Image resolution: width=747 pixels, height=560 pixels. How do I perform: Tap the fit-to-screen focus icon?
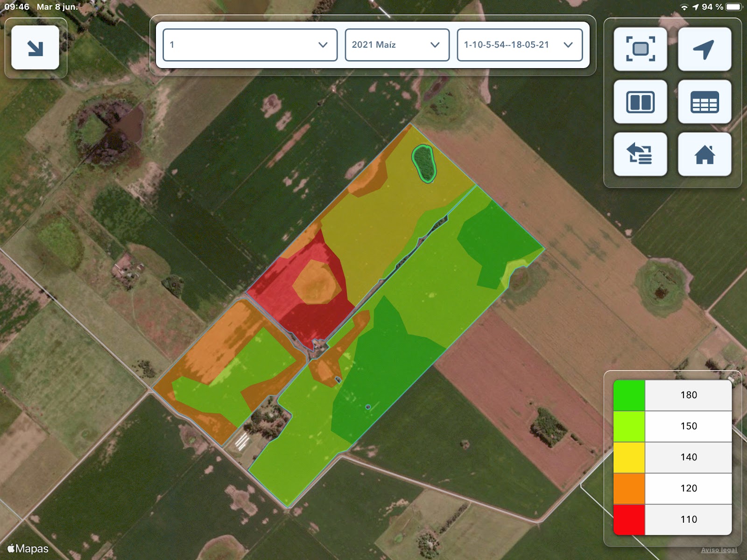pyautogui.click(x=640, y=49)
